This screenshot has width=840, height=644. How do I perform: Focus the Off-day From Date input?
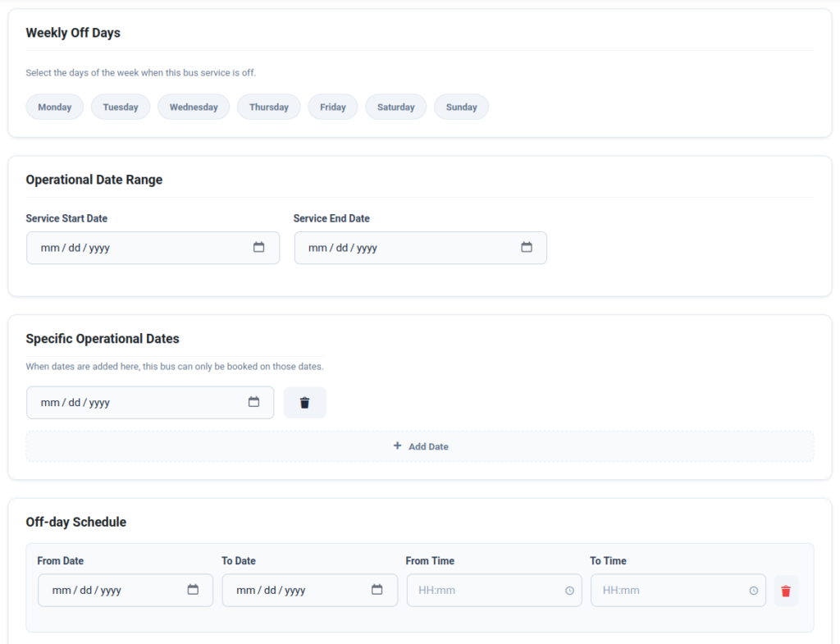[126, 591]
